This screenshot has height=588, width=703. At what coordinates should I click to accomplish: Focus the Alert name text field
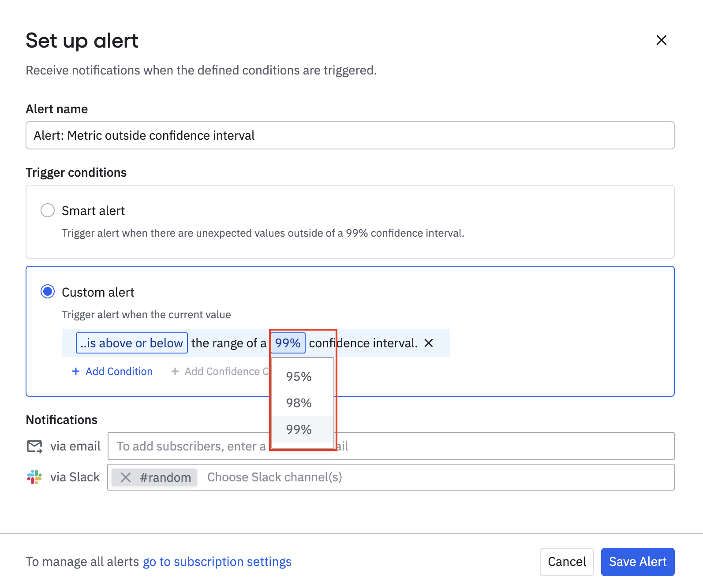coord(350,135)
